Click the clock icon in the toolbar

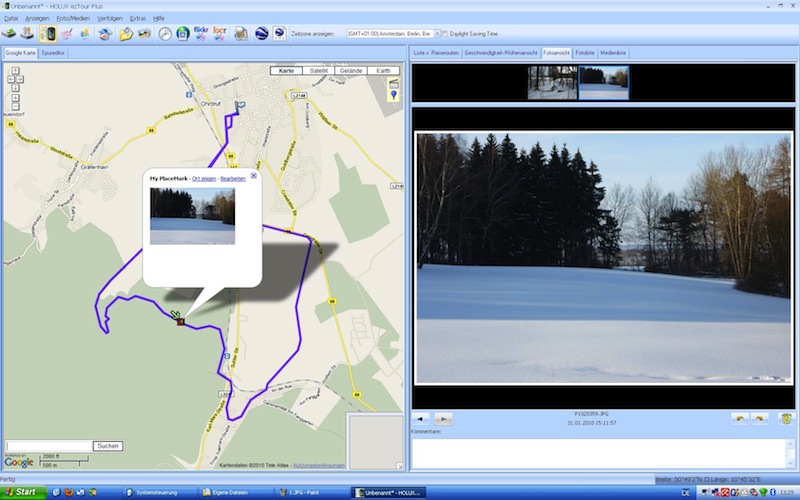click(165, 33)
